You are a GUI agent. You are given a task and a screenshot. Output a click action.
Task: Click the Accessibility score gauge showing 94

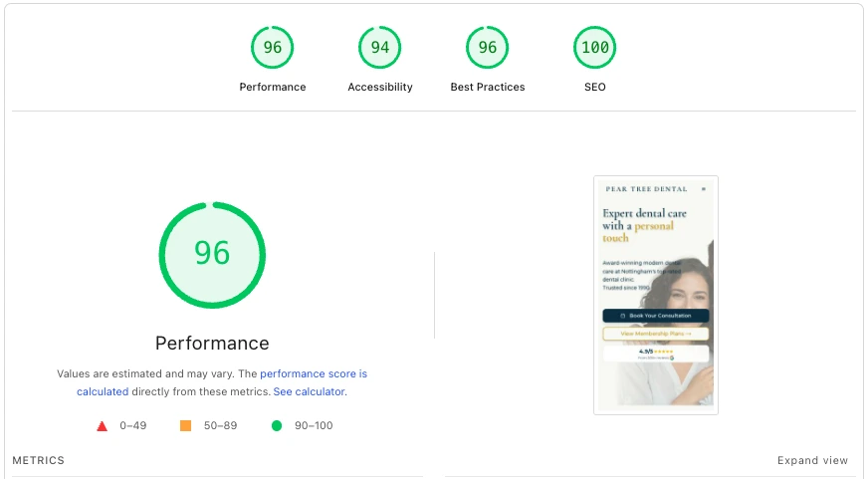[x=380, y=48]
